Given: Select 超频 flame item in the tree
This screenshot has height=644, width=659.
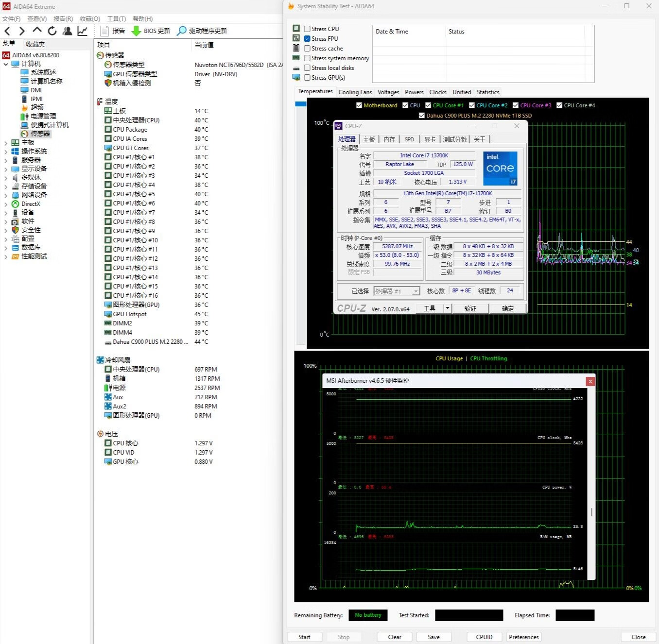Looking at the screenshot, I should tap(37, 107).
